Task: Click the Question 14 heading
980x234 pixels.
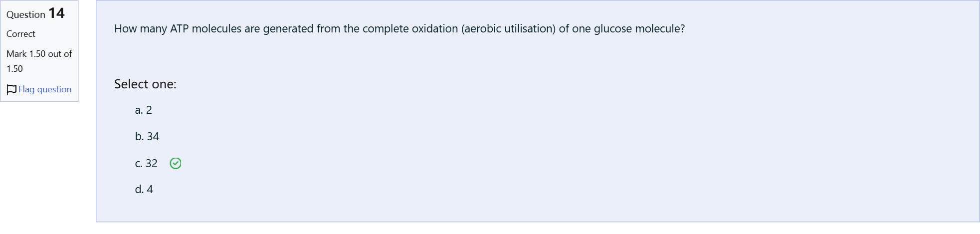Action: point(35,13)
